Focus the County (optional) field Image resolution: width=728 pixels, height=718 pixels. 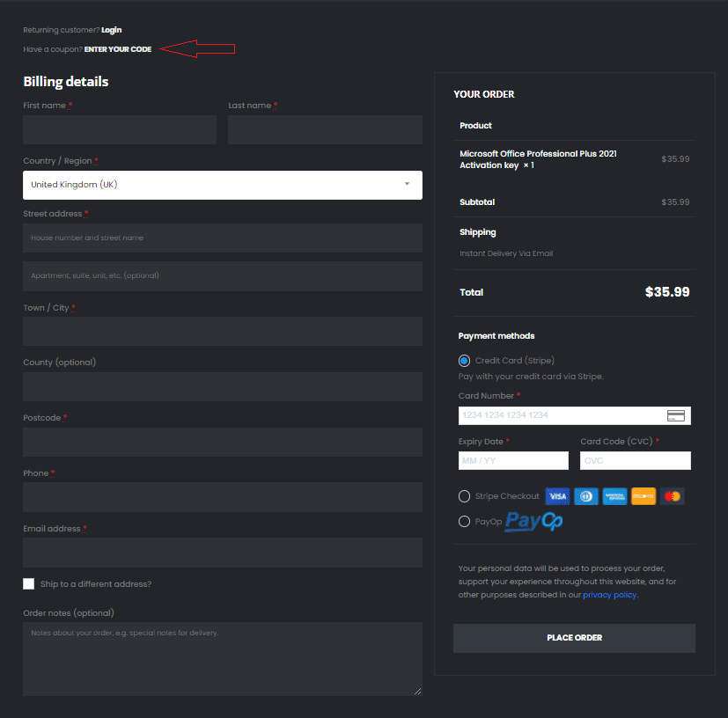pyautogui.click(x=223, y=386)
